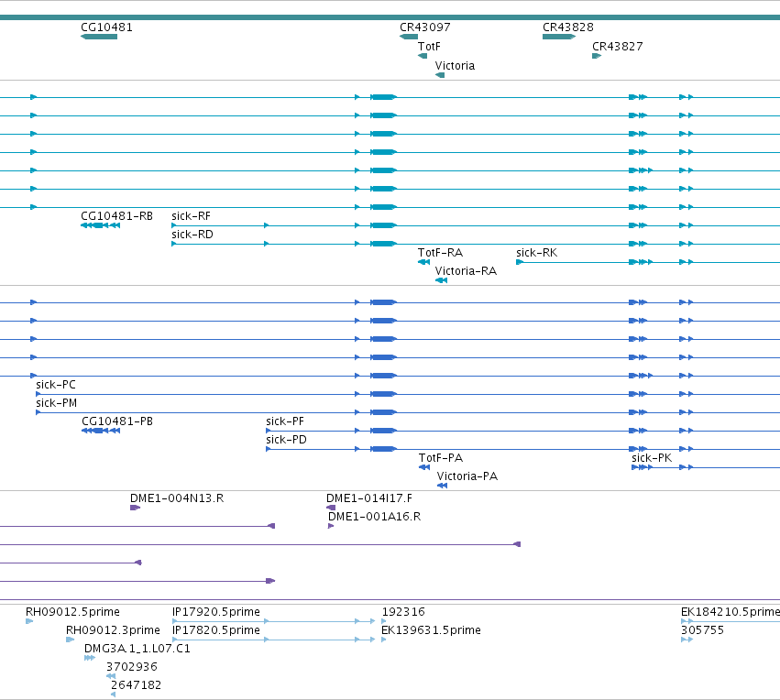
Task: Click the CR43097 gene arrow glyph
Action: [x=409, y=37]
